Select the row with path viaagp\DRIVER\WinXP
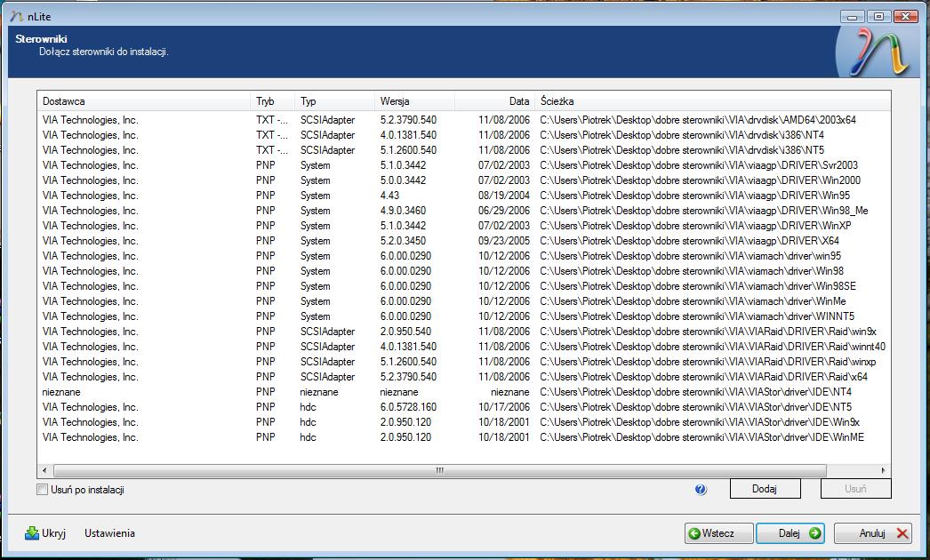This screenshot has width=930, height=560. coord(464,226)
